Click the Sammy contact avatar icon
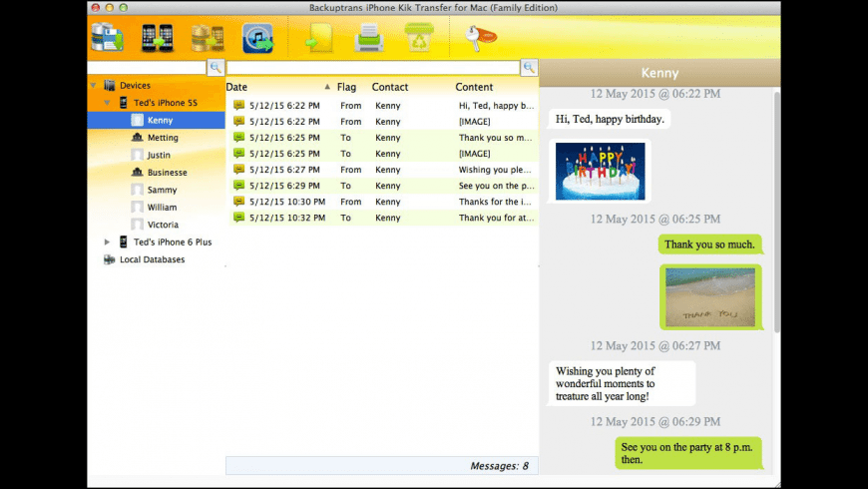868x489 pixels. (x=138, y=190)
